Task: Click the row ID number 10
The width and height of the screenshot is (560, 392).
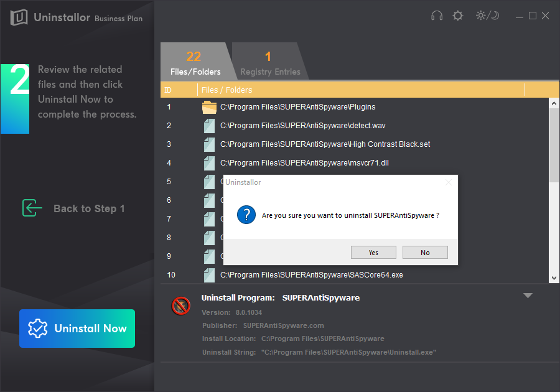Action: point(171,275)
